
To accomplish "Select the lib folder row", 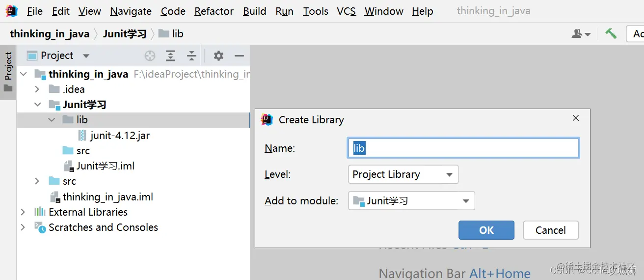I will 133,120.
